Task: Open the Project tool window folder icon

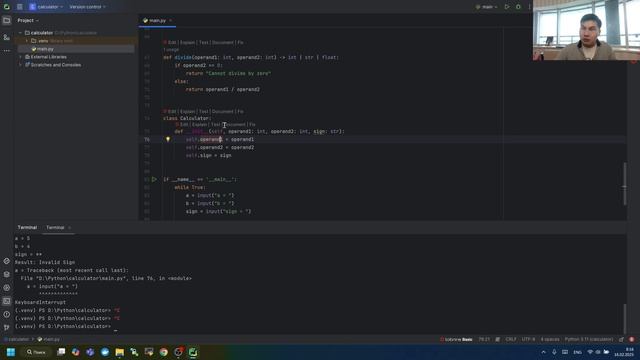Action: (x=7, y=20)
